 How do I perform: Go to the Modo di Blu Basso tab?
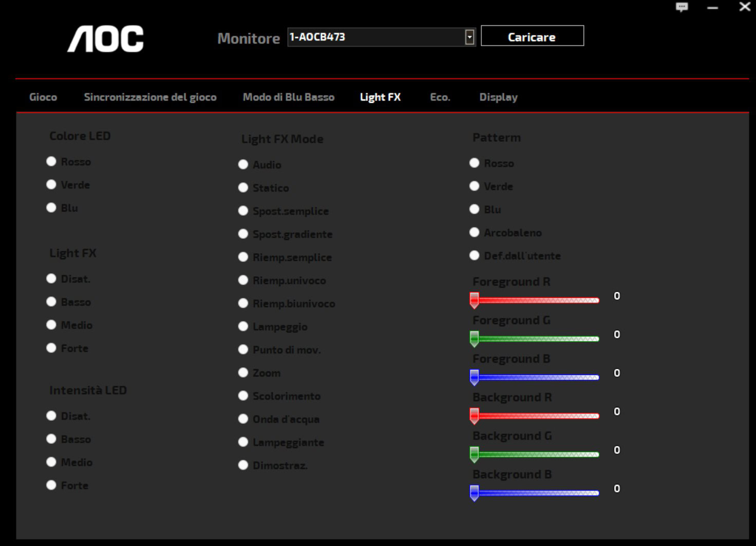pos(288,97)
